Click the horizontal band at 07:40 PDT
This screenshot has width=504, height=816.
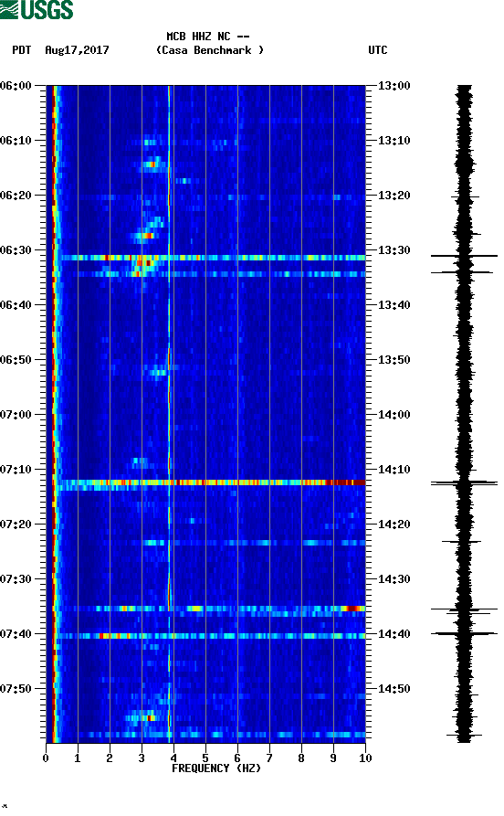click(211, 636)
